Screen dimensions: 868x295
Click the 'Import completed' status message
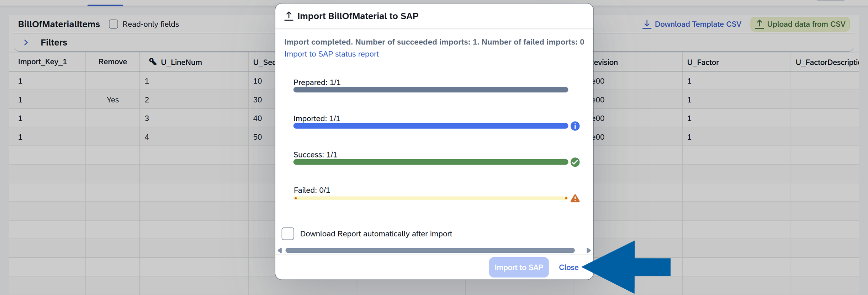(434, 42)
